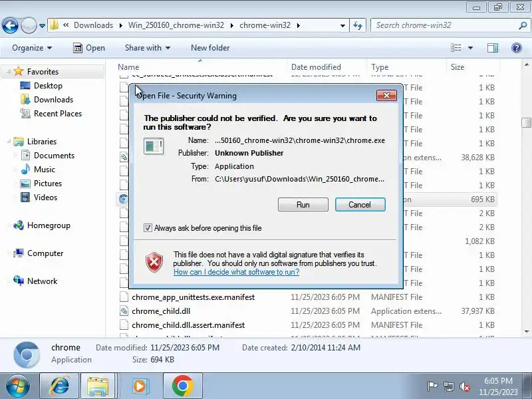This screenshot has height=399, width=532.
Task: Click Windows Explorer taskbar icon
Action: pos(98,386)
